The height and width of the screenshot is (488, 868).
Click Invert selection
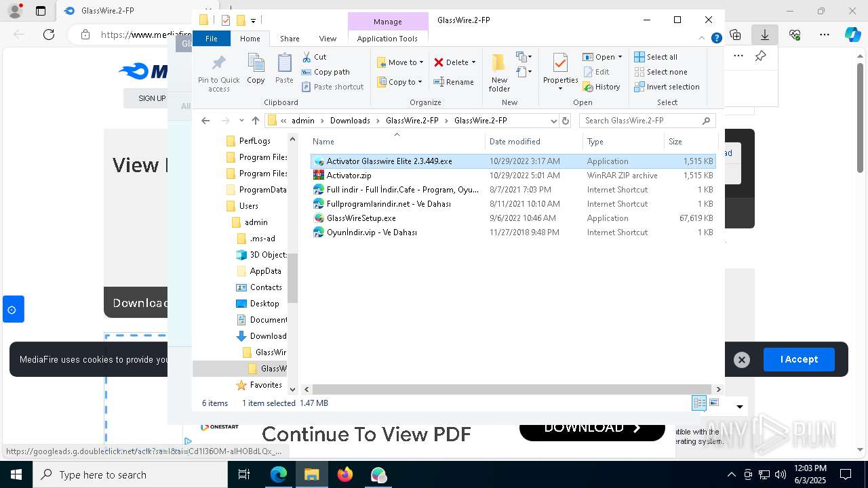tap(667, 87)
